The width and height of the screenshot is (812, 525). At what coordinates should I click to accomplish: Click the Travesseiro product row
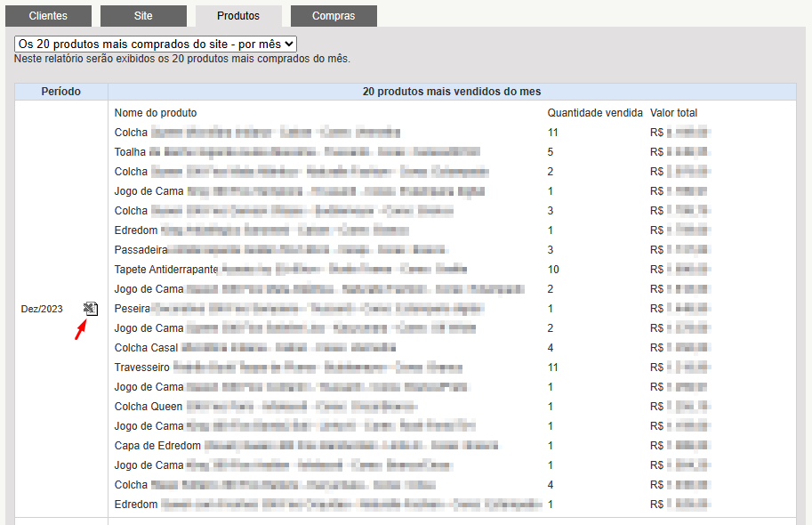click(413, 367)
